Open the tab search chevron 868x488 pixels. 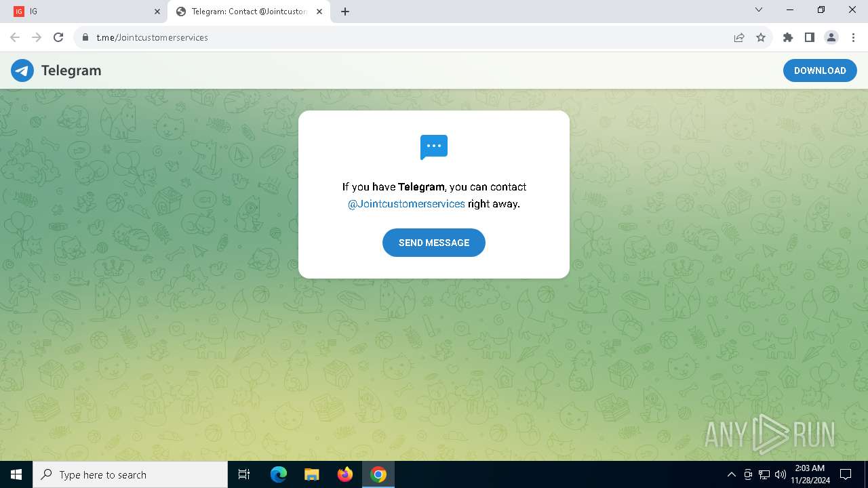(x=759, y=10)
